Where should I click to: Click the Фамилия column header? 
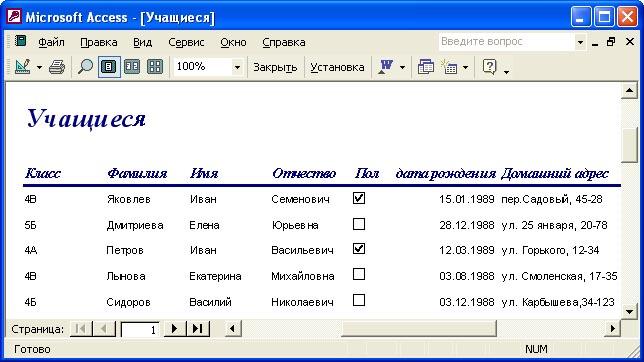(x=137, y=173)
